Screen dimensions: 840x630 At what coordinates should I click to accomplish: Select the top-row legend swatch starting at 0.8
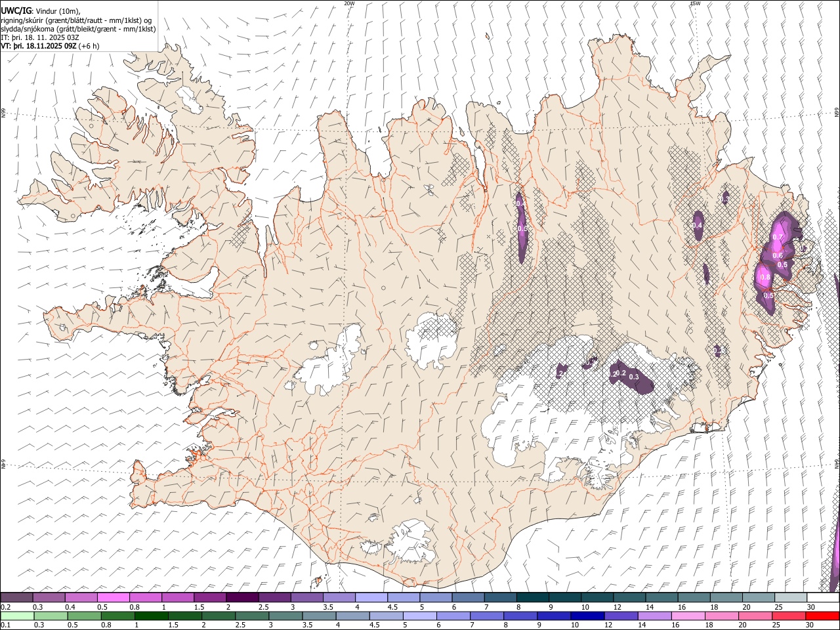point(145,598)
